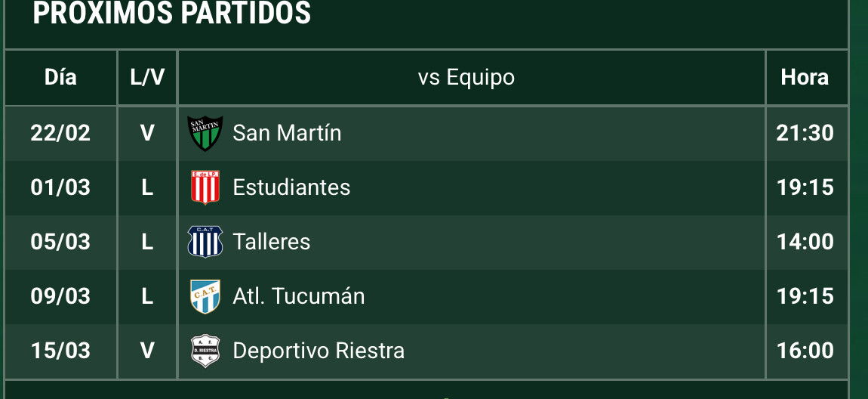The image size is (868, 399).
Task: Click the Atl. Tucumán club crest
Action: pyautogui.click(x=205, y=296)
